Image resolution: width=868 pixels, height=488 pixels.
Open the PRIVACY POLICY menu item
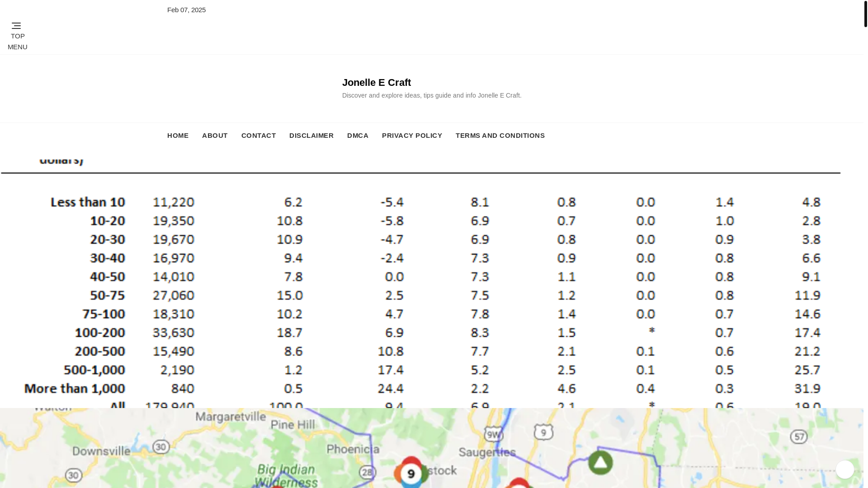[x=412, y=136]
